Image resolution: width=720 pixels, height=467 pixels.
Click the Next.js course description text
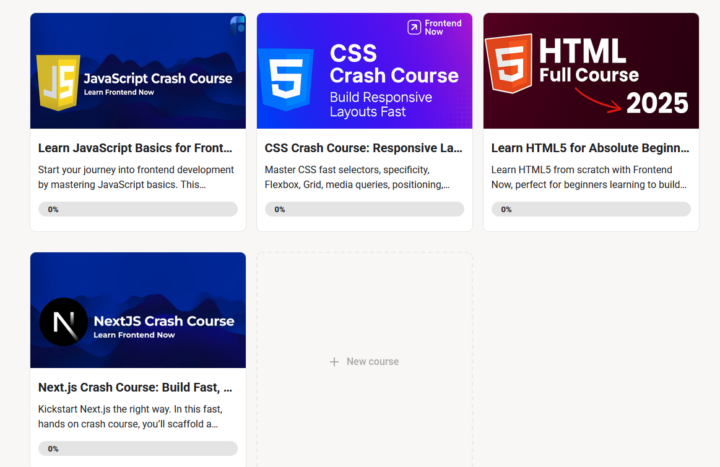tap(136, 417)
